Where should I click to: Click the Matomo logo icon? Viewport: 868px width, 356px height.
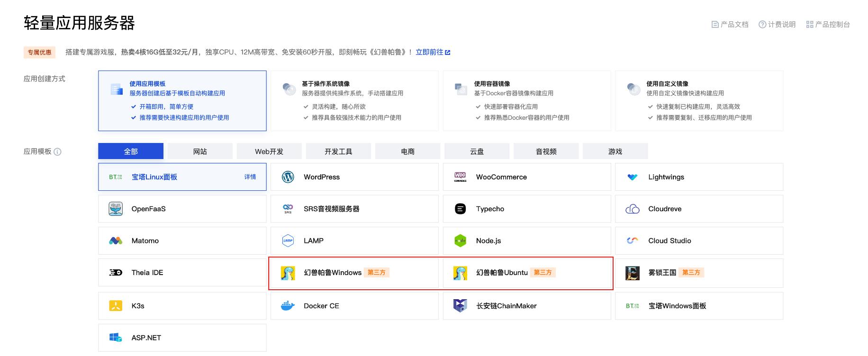[x=116, y=240]
